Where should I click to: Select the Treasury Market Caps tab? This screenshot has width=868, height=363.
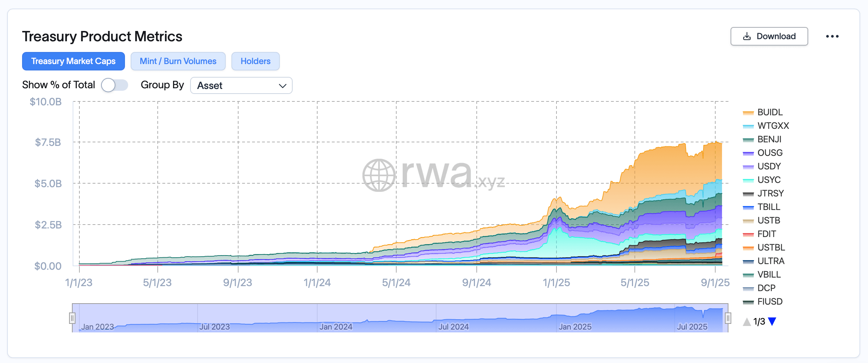pyautogui.click(x=73, y=61)
